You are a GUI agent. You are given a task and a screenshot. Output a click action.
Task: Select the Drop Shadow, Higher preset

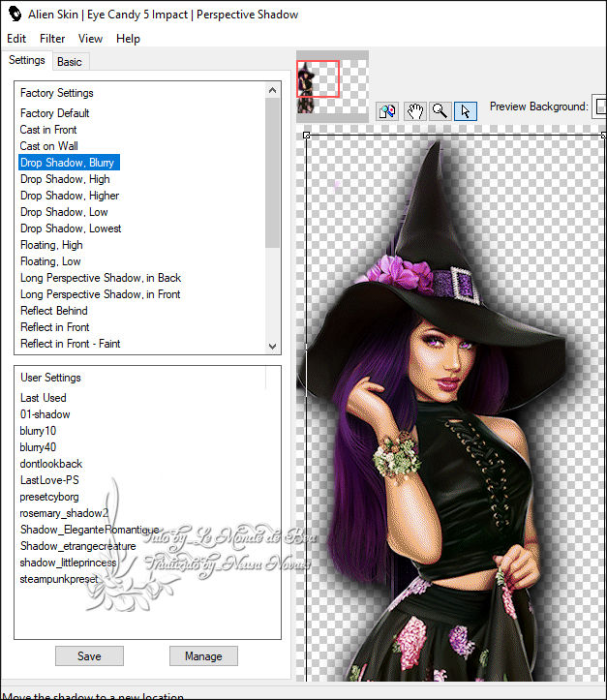[70, 196]
